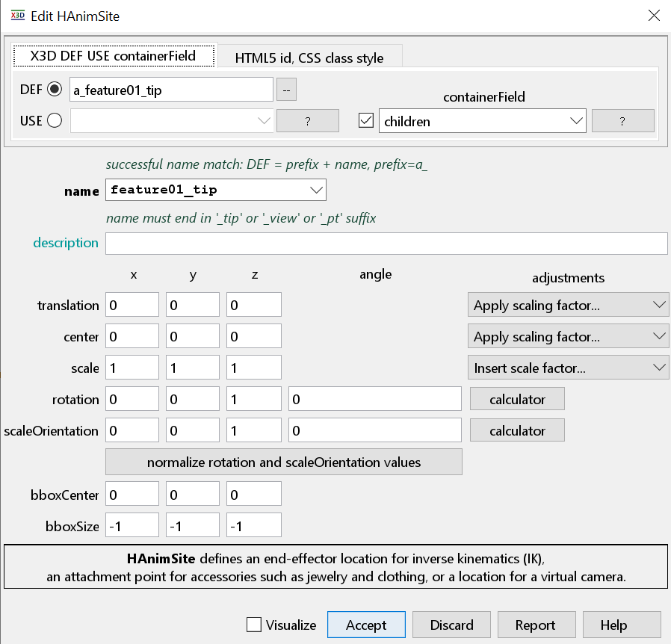Click the '?' button next to containerField
The image size is (671, 644).
point(622,120)
